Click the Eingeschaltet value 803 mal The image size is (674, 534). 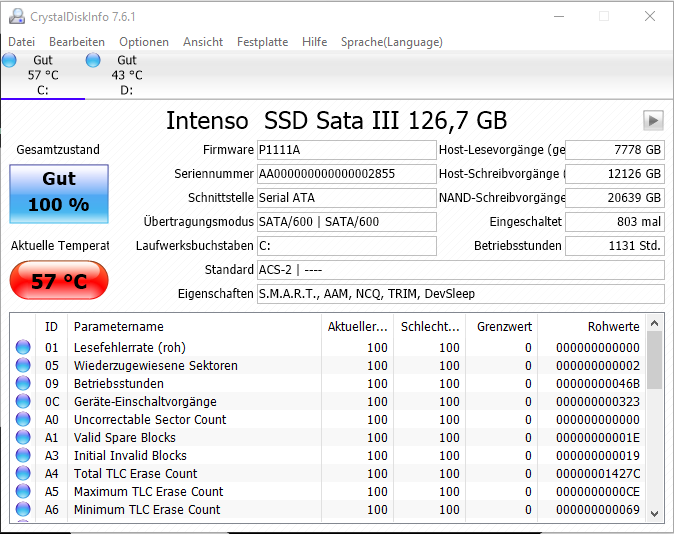point(615,222)
